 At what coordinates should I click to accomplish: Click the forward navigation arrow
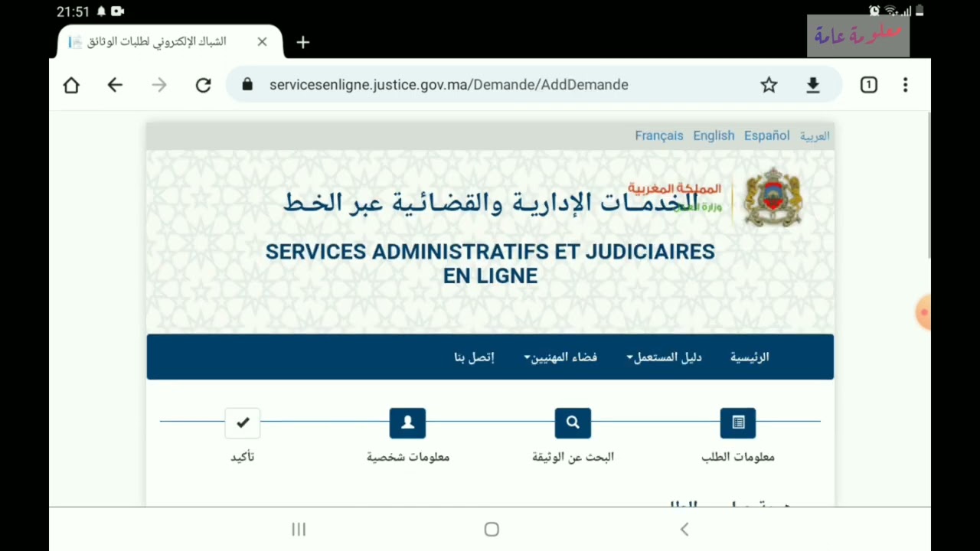tap(159, 85)
